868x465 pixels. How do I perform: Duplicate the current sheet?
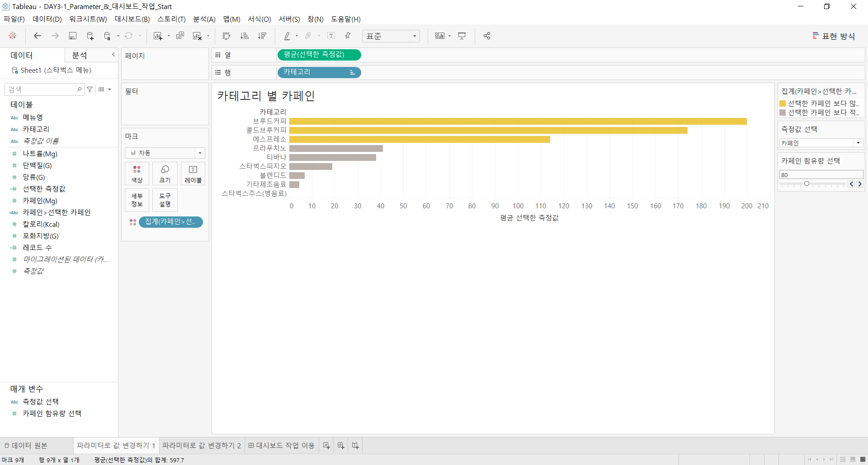coord(180,36)
